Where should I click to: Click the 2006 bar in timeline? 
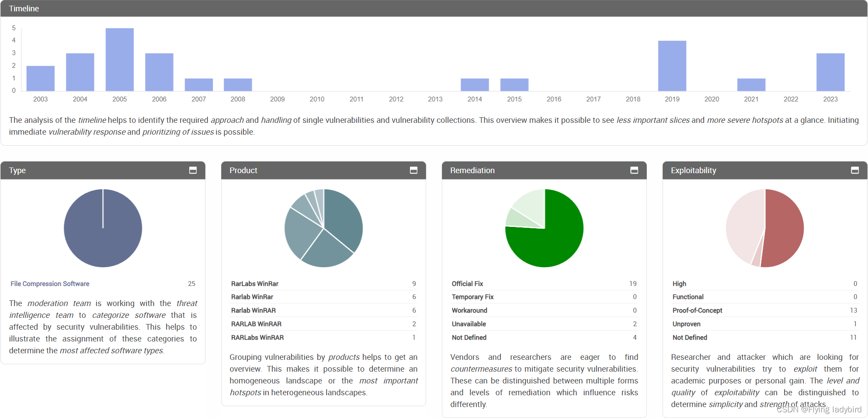click(x=159, y=72)
